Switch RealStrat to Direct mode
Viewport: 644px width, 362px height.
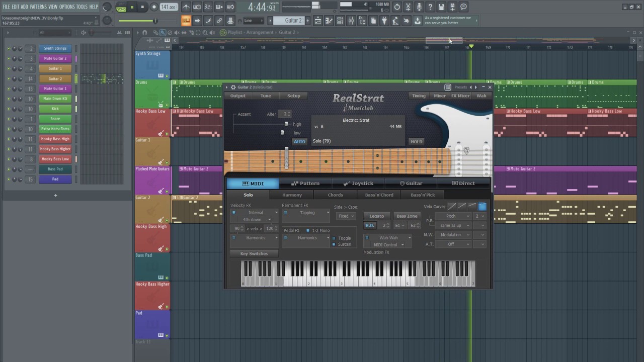463,184
